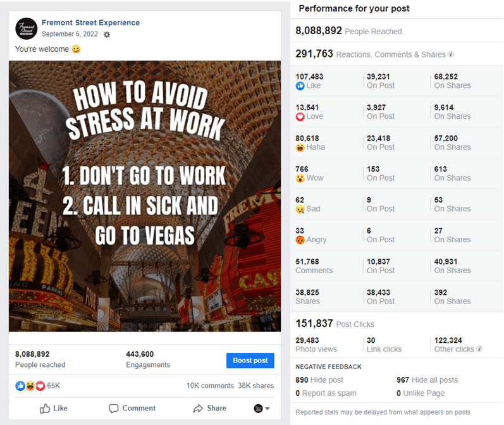Click the Love heart reaction icon in stats
Viewport: 504px width, 425px height.
[x=300, y=117]
